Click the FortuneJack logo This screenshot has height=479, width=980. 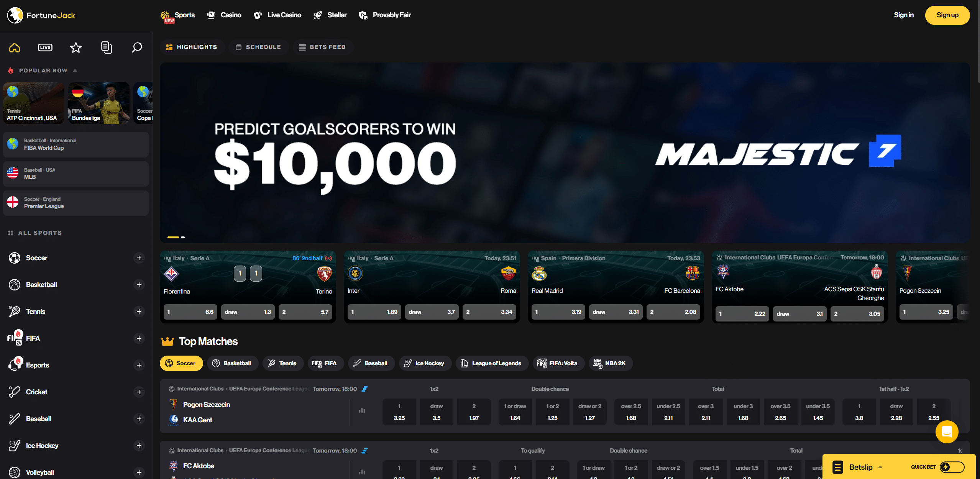coord(41,15)
